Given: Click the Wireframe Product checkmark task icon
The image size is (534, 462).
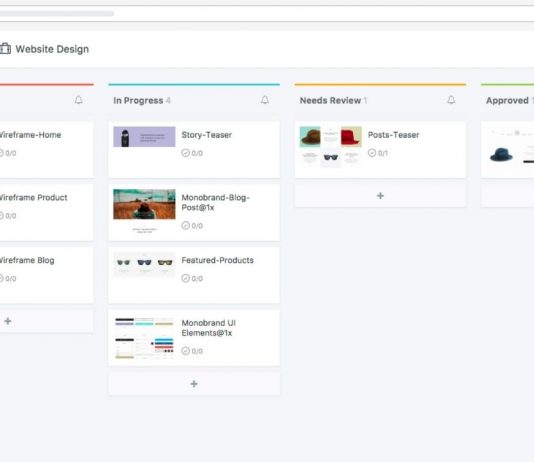Looking at the screenshot, I should (x=1, y=216).
